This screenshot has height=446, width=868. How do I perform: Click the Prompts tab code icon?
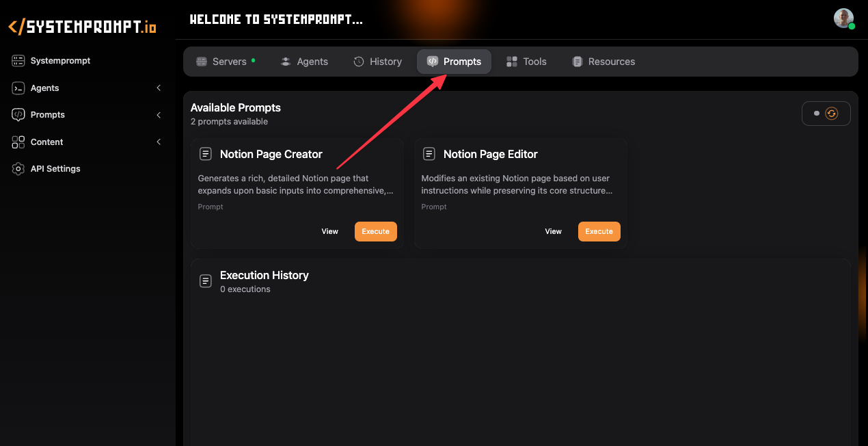[x=432, y=62]
